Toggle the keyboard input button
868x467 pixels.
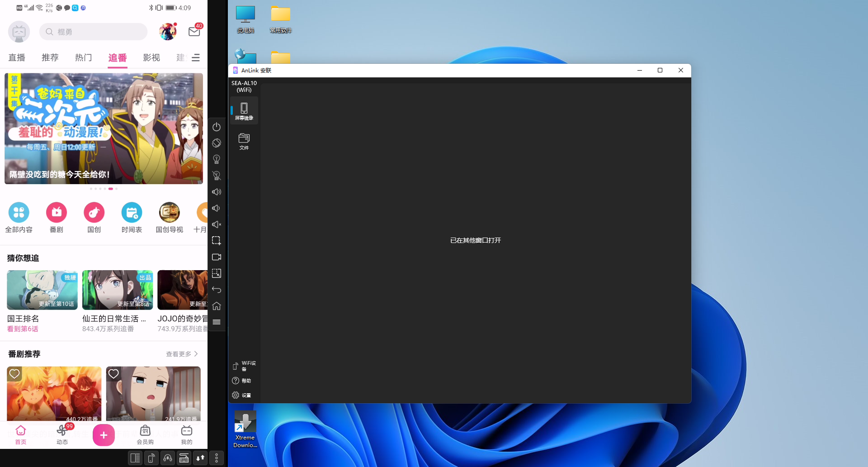click(x=184, y=458)
